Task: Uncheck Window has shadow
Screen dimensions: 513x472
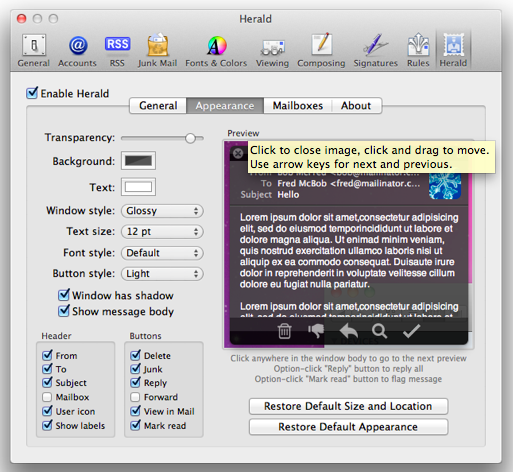Action: (64, 295)
